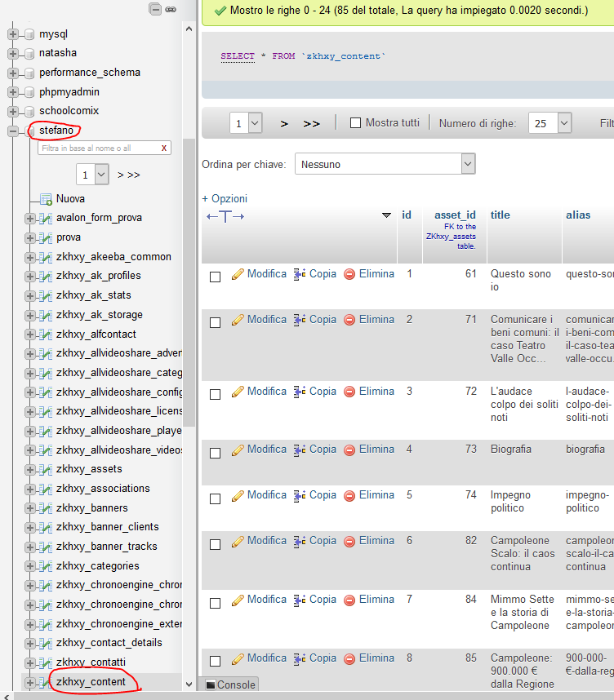Click the red Elimina icon for row 3
Screen dimensions: 614x700
coord(349,392)
